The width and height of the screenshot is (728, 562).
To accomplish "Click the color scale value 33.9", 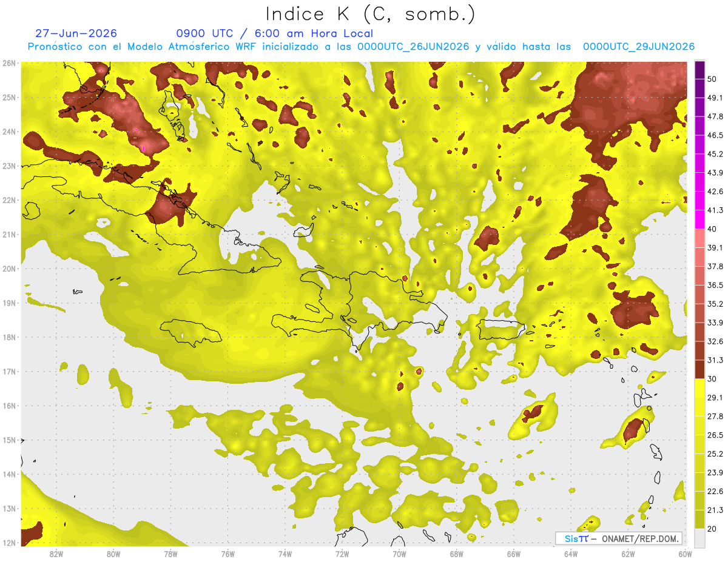I will point(715,323).
